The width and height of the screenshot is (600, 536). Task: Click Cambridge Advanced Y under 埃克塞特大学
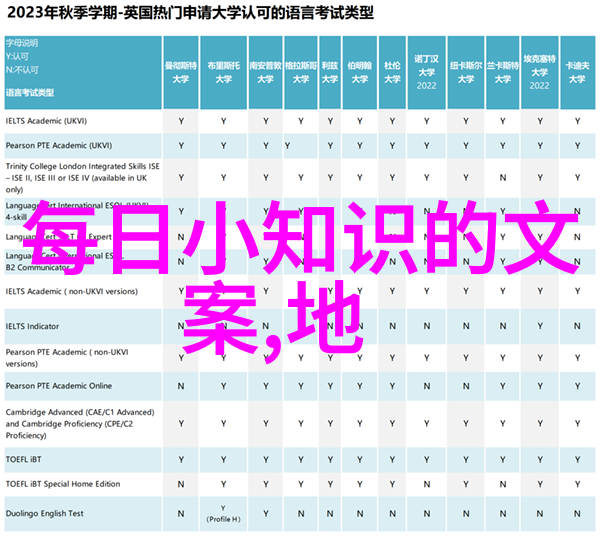point(540,424)
